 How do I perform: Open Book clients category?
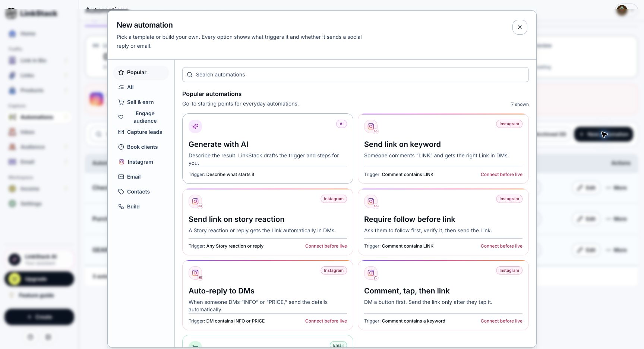coord(141,147)
